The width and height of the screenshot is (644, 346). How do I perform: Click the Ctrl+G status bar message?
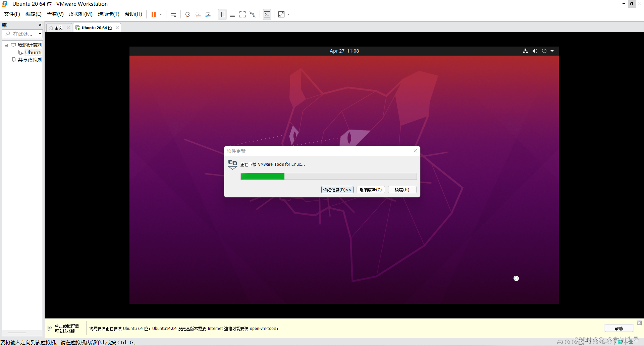(x=68, y=342)
